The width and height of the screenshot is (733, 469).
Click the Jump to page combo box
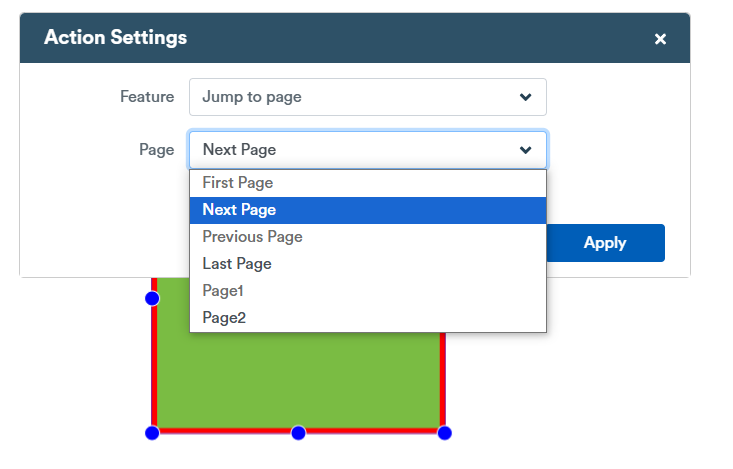click(367, 97)
